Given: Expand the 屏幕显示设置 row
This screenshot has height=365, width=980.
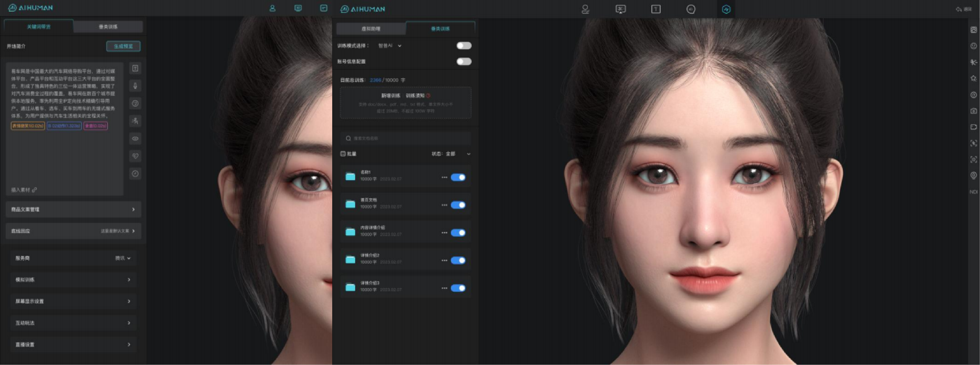Looking at the screenshot, I should tap(73, 301).
